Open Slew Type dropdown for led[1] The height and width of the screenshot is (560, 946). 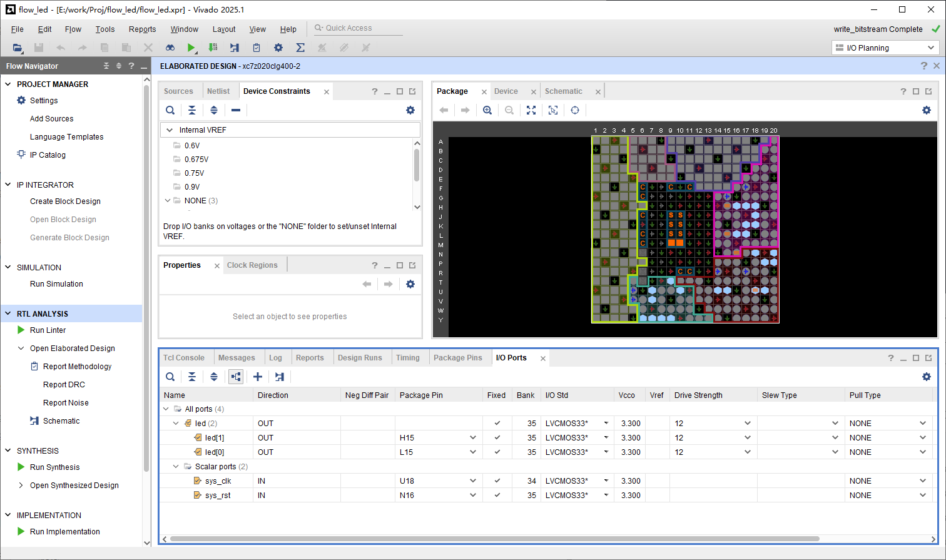click(x=835, y=438)
